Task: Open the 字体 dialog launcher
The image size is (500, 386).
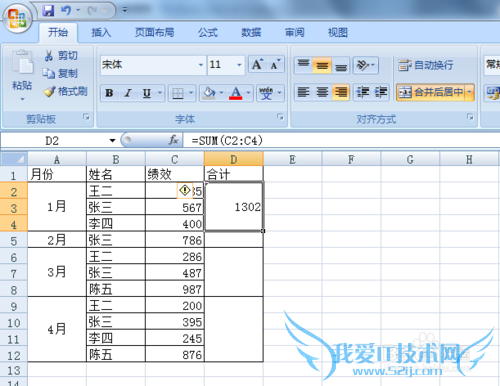Action: click(x=280, y=117)
